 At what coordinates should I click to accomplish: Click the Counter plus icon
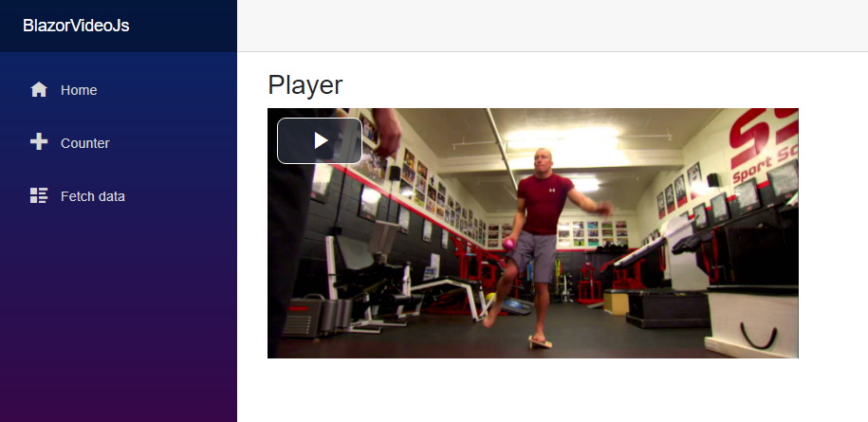[39, 142]
